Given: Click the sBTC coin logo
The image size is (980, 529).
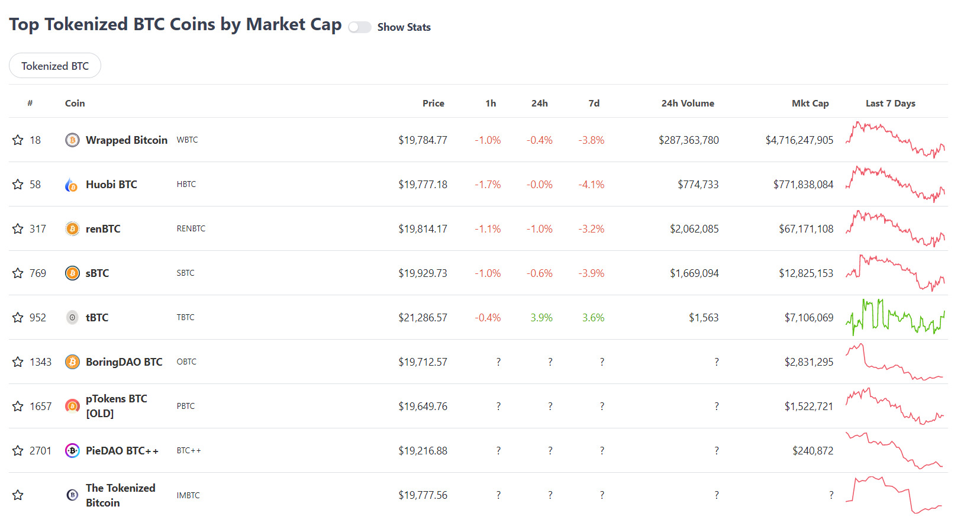Looking at the screenshot, I should click(x=72, y=273).
